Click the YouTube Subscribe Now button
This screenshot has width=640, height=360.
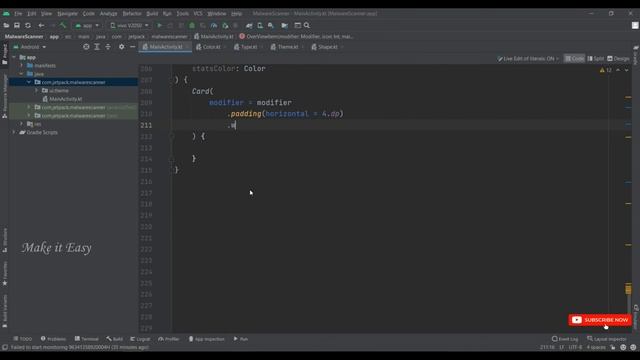pos(600,320)
